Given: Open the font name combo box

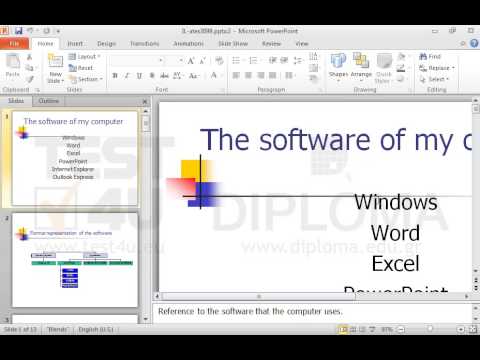Looking at the screenshot, I should click(x=138, y=61).
